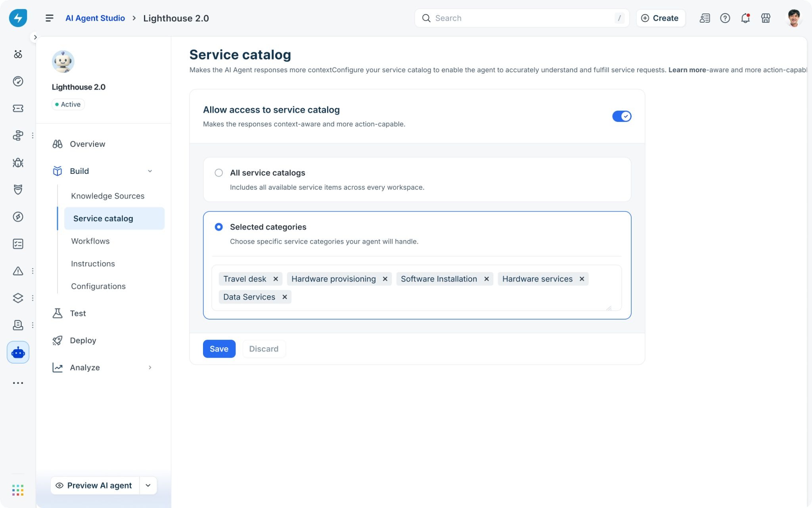
Task: Click the AI Agent Studio breadcrumb link
Action: [95, 18]
